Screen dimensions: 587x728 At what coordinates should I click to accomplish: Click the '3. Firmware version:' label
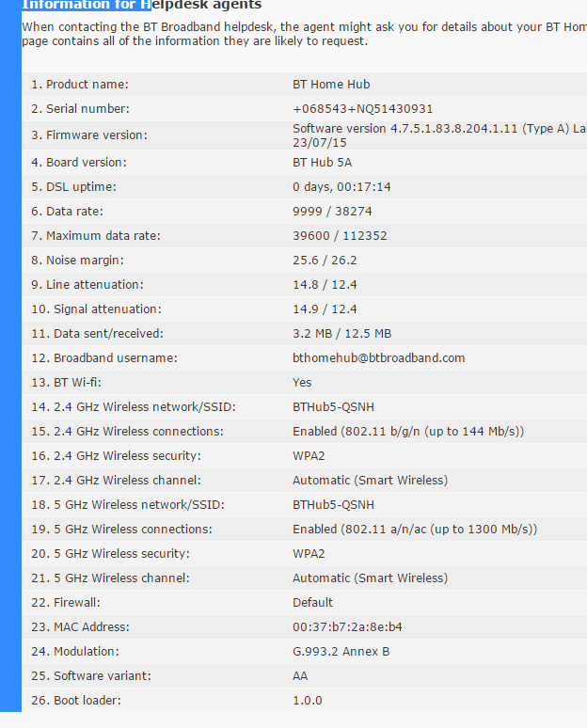click(89, 135)
